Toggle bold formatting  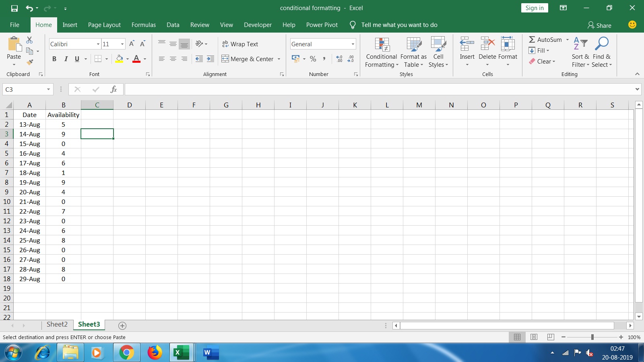point(54,59)
